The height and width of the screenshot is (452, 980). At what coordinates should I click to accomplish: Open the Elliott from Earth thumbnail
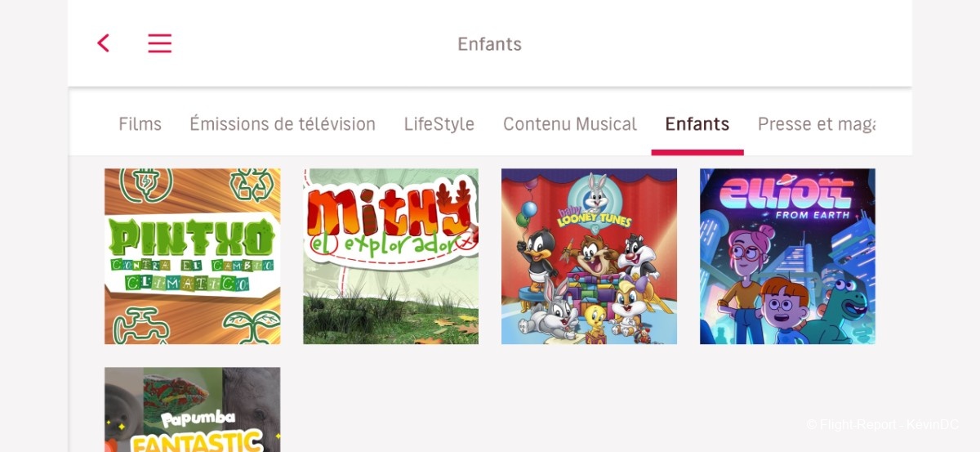[x=787, y=256]
